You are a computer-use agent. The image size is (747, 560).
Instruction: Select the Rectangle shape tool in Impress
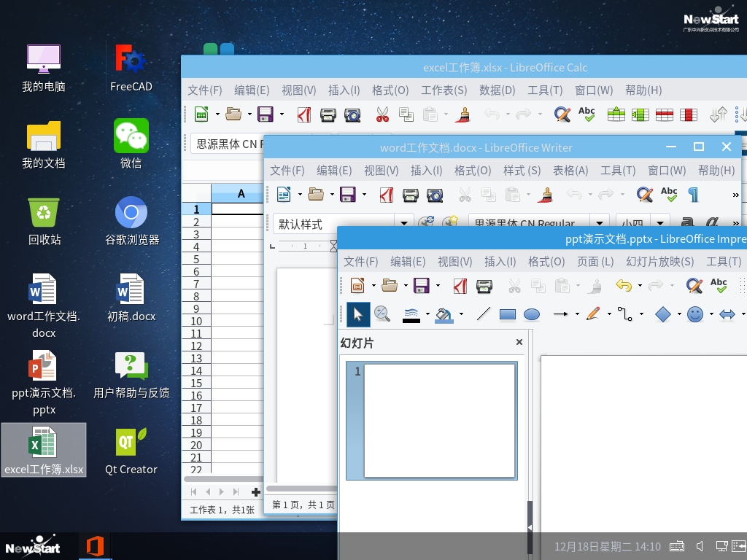[508, 314]
